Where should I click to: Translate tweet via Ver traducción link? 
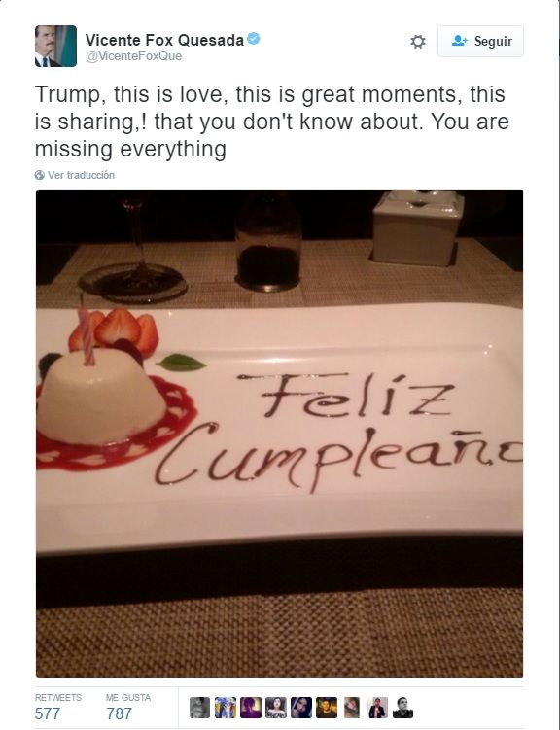click(x=81, y=175)
